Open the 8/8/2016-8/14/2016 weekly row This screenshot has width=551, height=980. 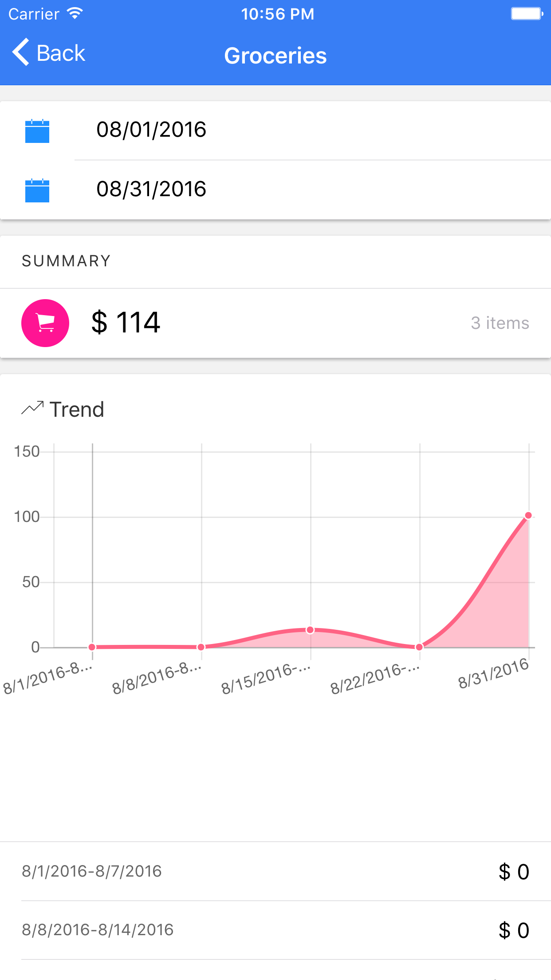[x=275, y=930]
